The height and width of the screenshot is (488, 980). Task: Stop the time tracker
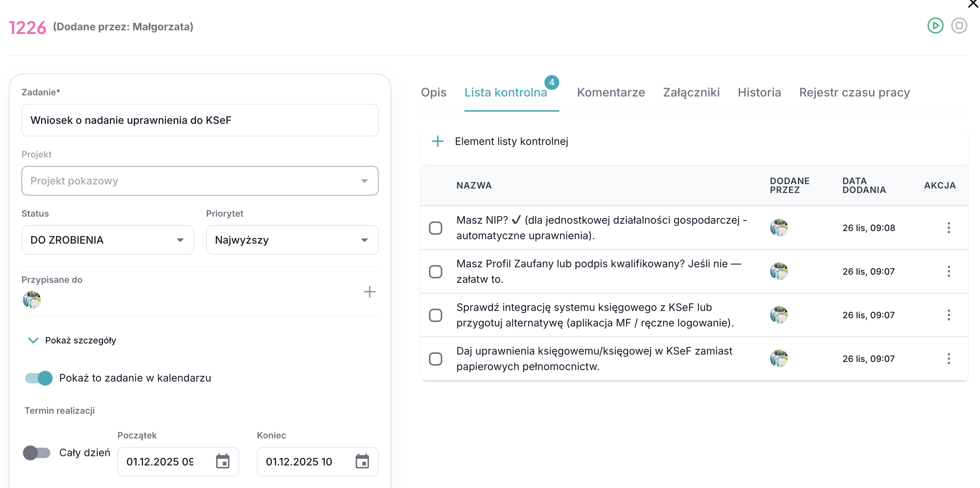coord(959,26)
